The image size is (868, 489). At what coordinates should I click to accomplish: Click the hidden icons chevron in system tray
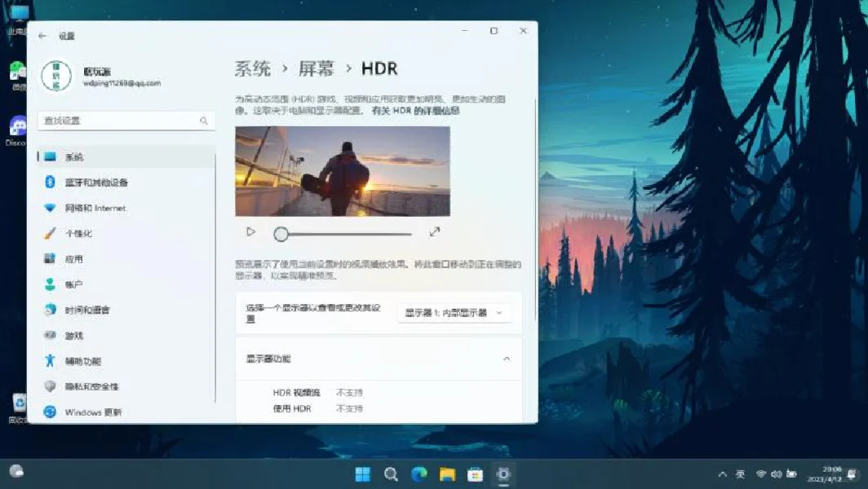coord(723,474)
